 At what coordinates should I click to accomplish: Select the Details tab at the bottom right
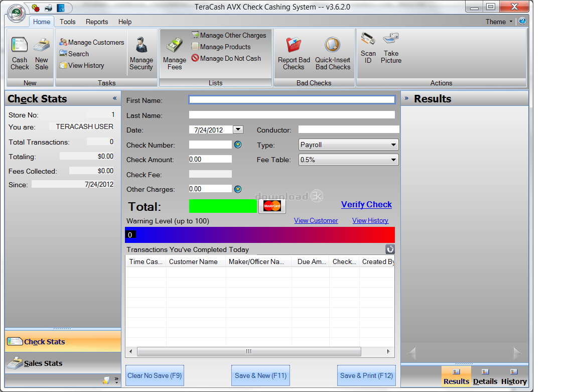[485, 376]
